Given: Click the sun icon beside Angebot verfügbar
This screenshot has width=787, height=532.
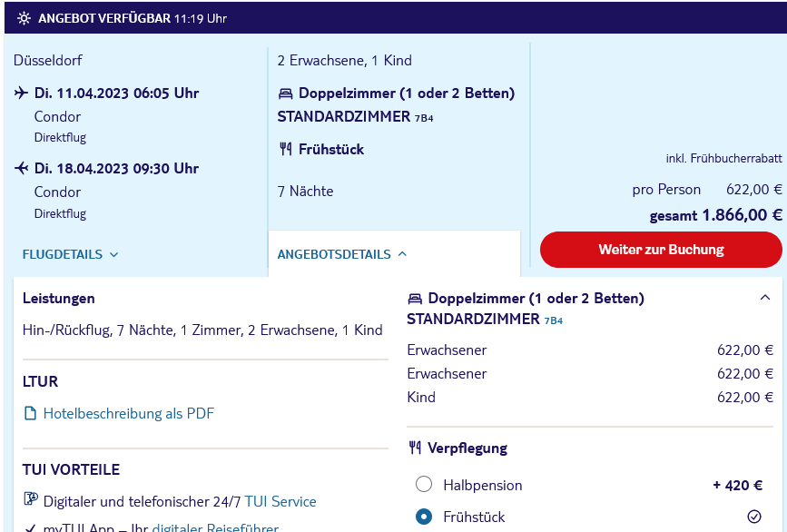Looking at the screenshot, I should point(24,18).
